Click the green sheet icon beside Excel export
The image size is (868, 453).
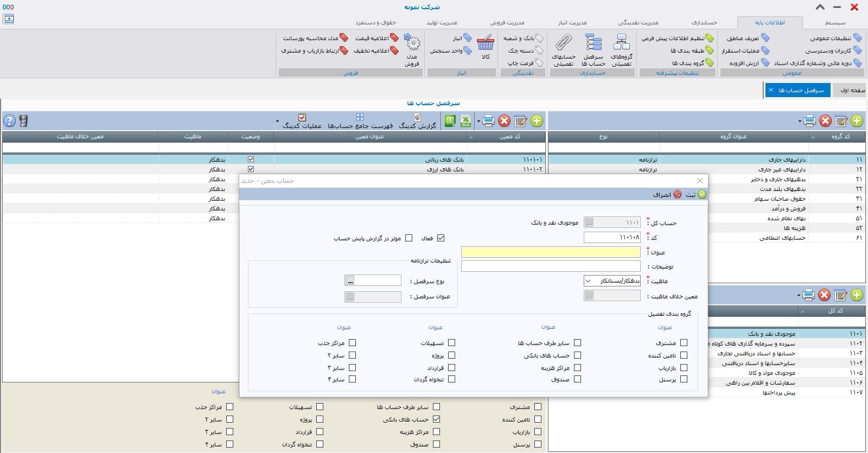pyautogui.click(x=450, y=121)
